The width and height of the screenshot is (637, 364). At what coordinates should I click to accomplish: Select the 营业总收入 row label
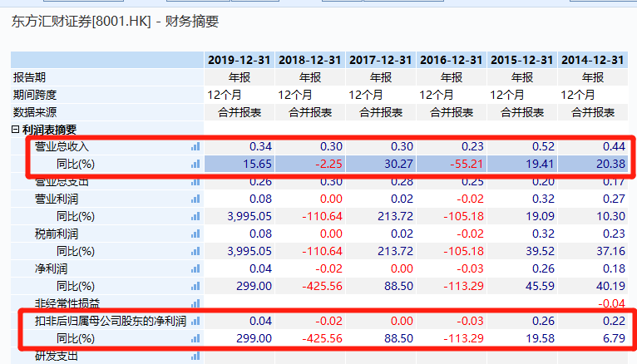click(x=62, y=146)
